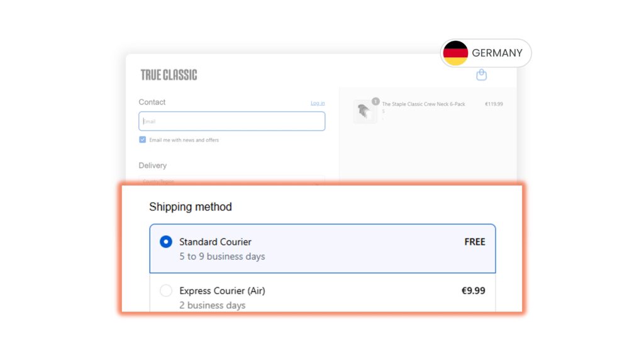Select the Express Courier (Air) radio button

click(x=166, y=291)
